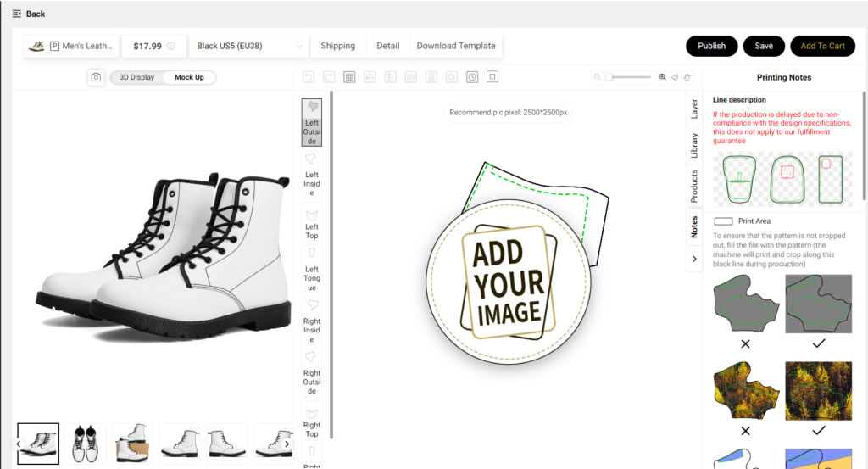Select the top-view boots mockup thumbnail

click(x=86, y=444)
